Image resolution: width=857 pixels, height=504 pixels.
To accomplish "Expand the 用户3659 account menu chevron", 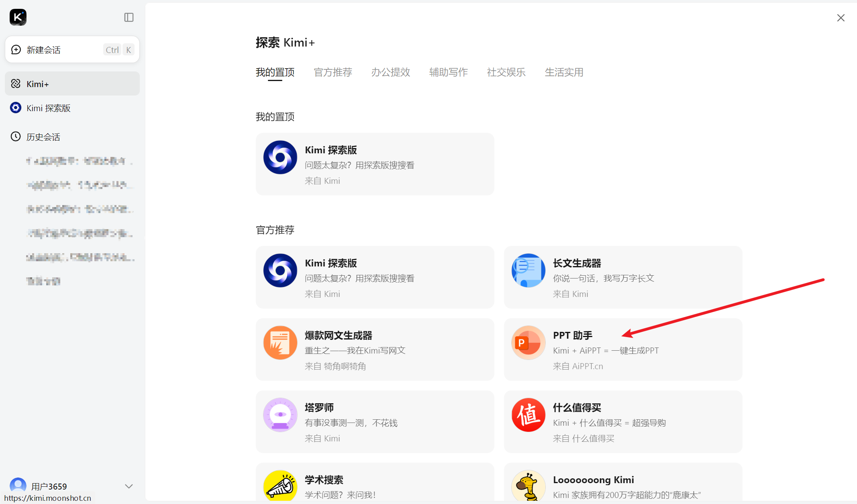I will [129, 486].
